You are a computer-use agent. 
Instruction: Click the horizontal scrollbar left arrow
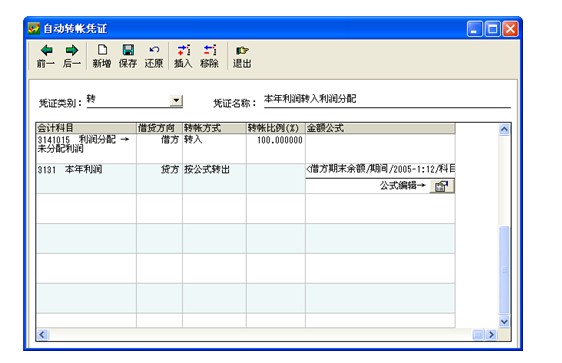42,335
